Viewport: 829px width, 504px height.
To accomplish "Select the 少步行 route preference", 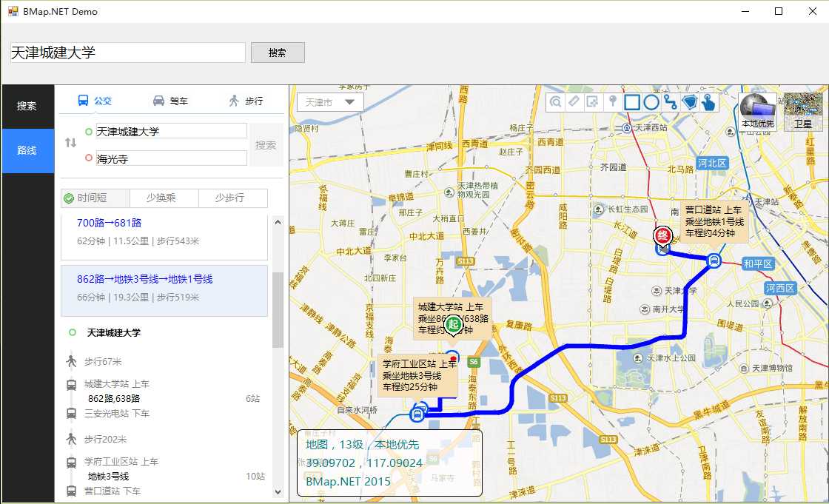I will (232, 198).
